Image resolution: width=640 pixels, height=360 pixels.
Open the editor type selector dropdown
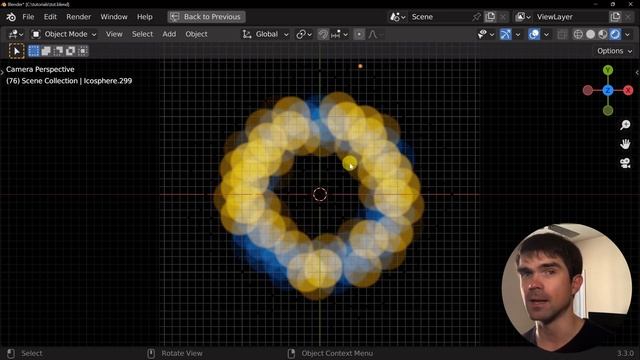(16, 34)
